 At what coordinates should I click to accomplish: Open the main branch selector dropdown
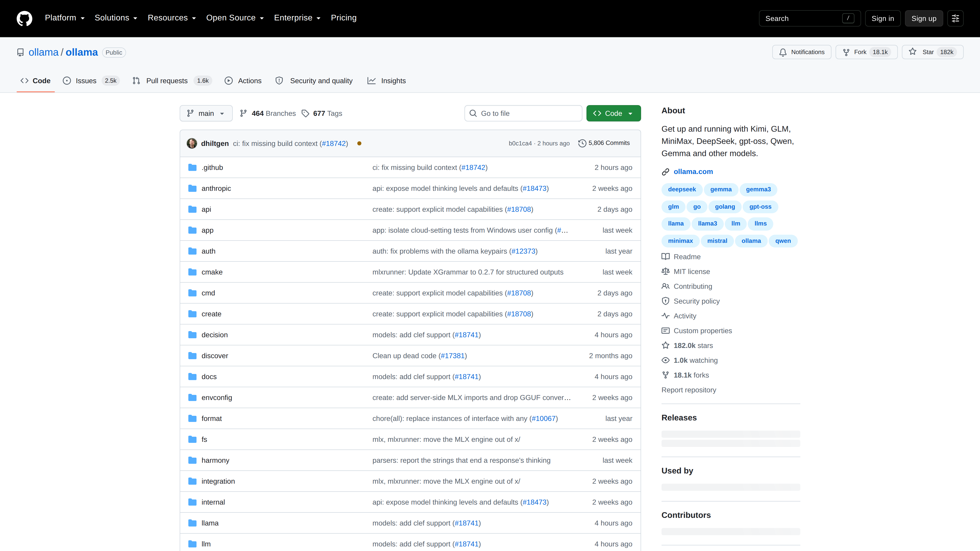click(206, 113)
